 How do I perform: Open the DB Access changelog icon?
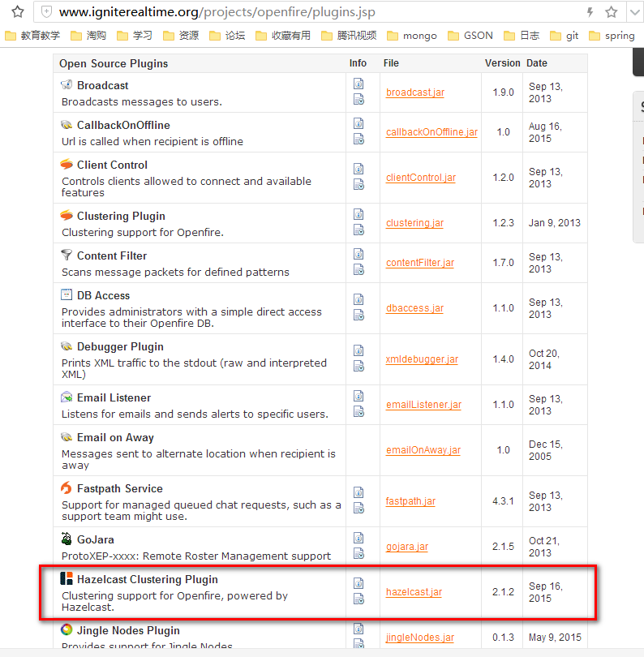(x=358, y=315)
